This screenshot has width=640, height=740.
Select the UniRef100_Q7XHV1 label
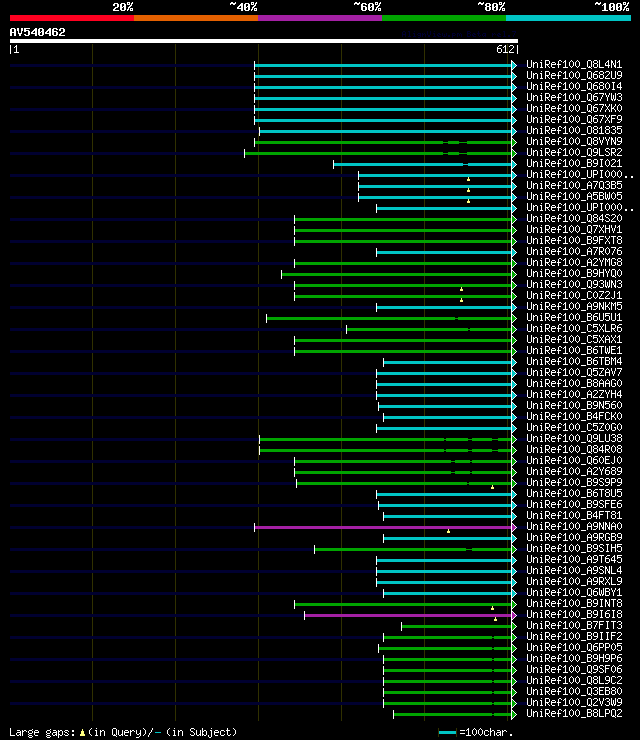tap(574, 229)
